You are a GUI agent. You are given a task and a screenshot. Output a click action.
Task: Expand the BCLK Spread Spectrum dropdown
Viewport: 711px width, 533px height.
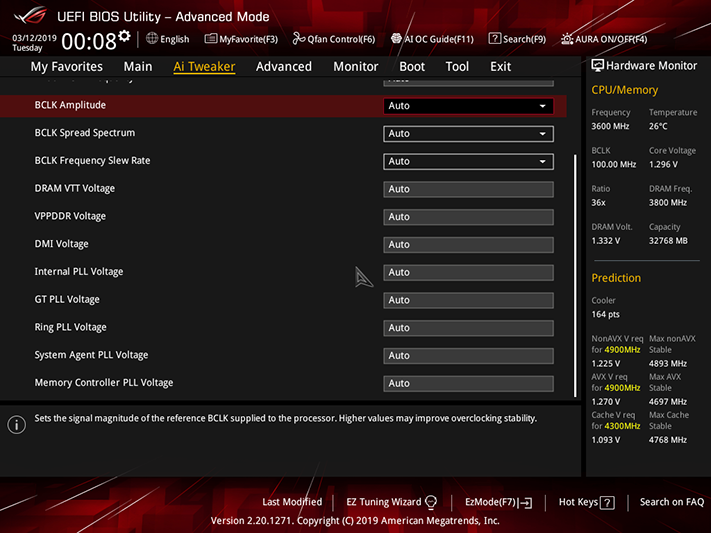(x=468, y=134)
